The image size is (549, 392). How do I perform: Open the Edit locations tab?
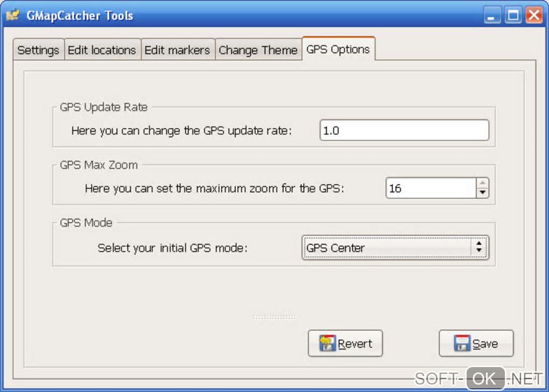point(102,50)
